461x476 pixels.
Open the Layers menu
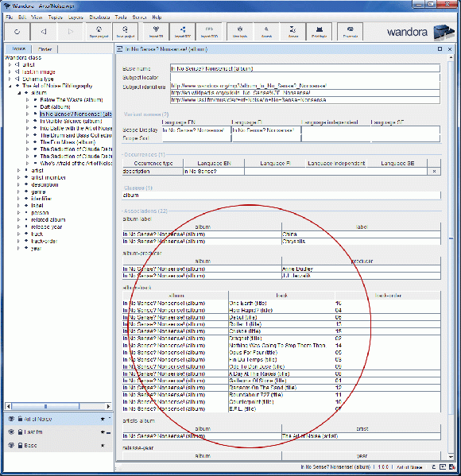pos(76,17)
